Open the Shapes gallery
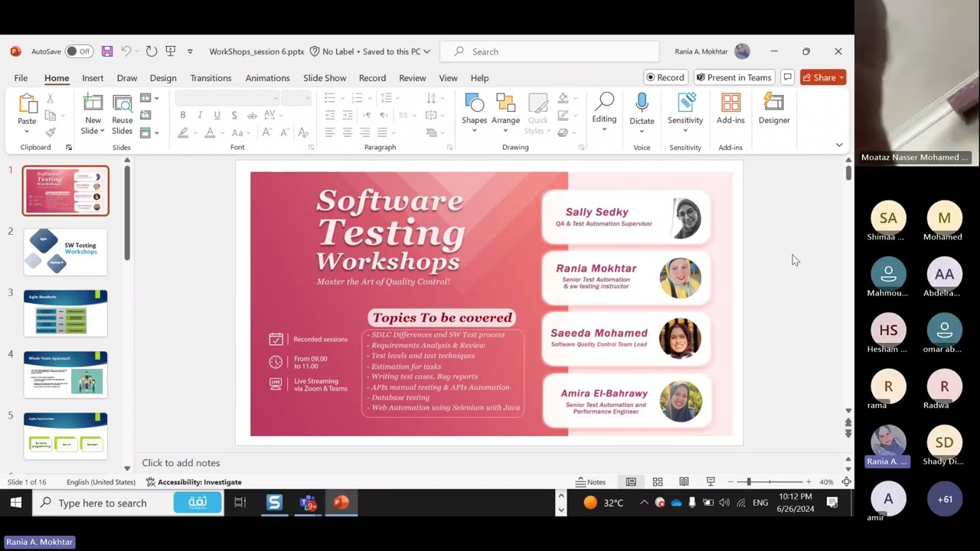The height and width of the screenshot is (551, 980). (474, 112)
